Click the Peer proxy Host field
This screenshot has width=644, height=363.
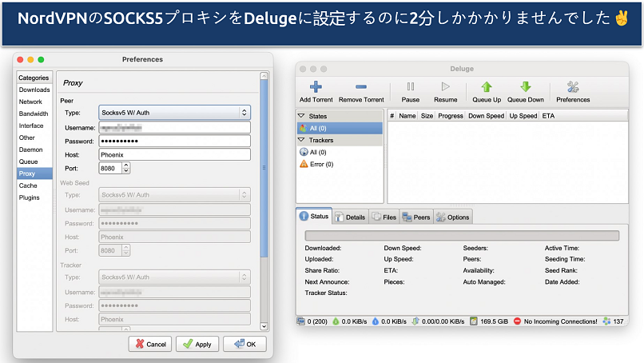coord(174,154)
